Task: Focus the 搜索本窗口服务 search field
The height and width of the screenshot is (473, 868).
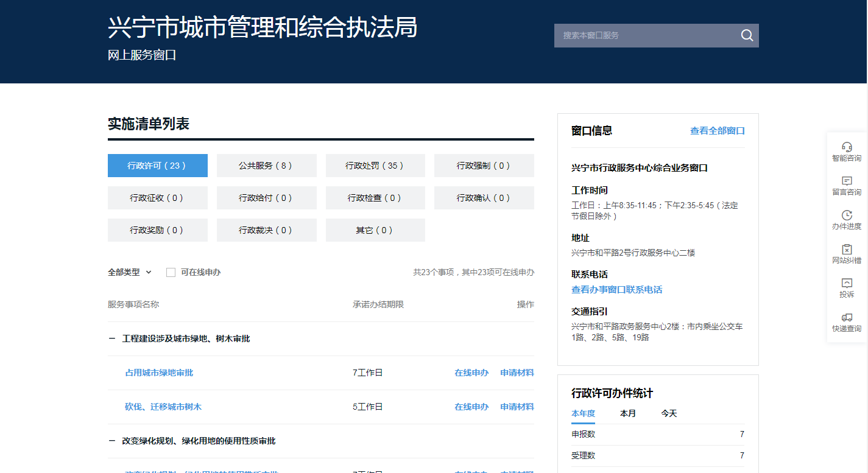Action: point(646,35)
